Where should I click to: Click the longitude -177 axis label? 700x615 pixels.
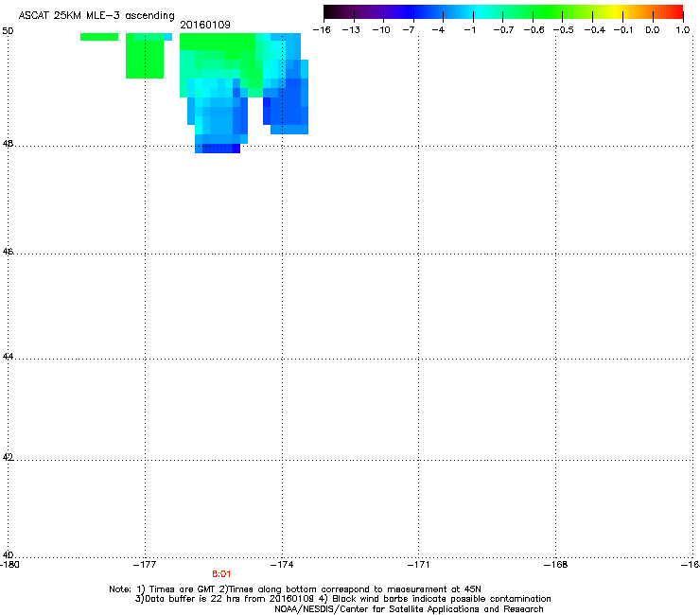click(x=145, y=565)
